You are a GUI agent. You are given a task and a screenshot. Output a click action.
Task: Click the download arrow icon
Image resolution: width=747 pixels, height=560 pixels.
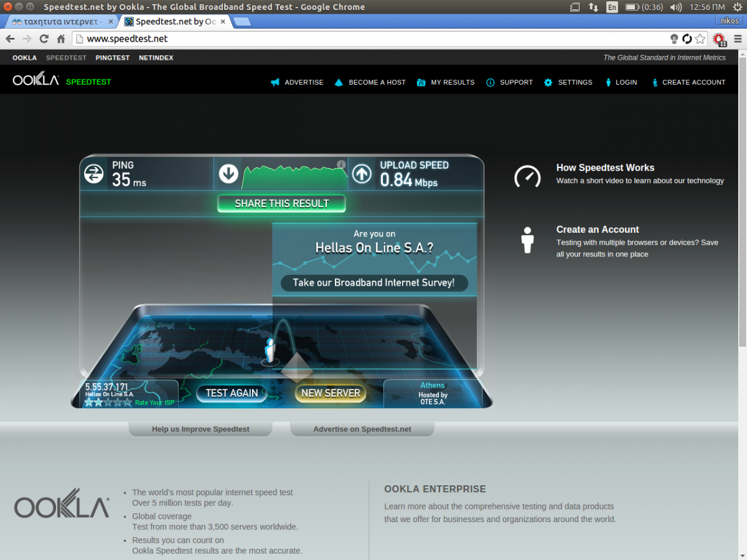coord(228,174)
